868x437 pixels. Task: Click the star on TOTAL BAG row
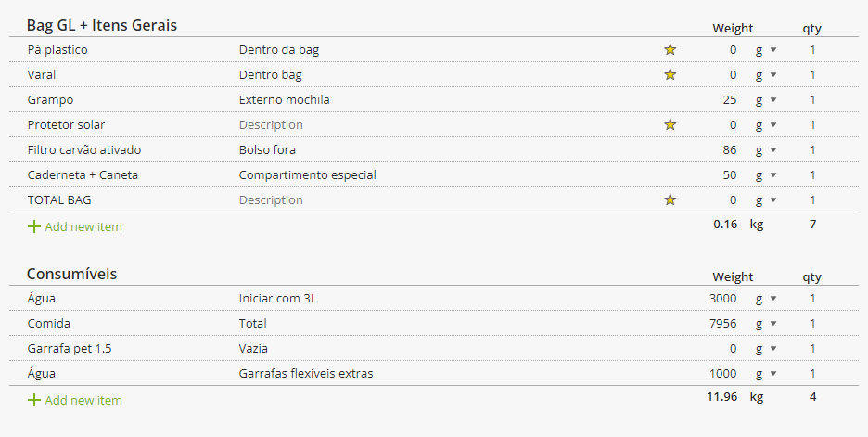point(670,199)
